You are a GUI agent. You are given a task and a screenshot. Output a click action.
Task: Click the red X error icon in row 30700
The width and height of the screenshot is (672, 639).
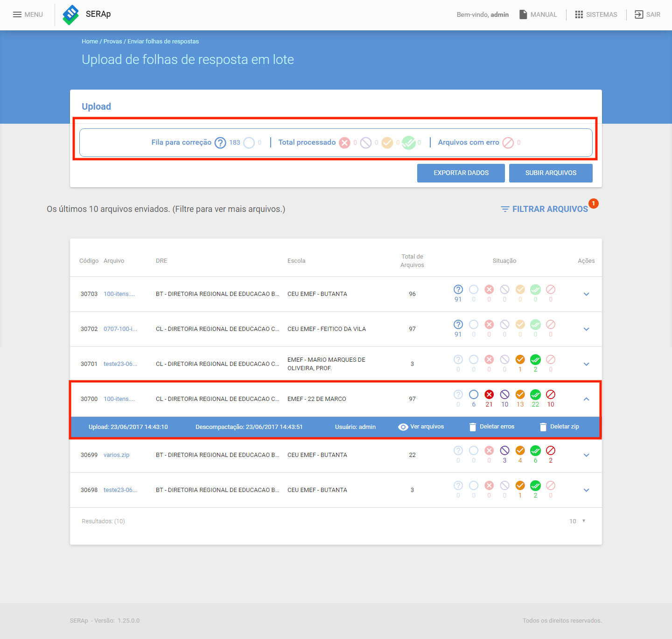tap(489, 394)
